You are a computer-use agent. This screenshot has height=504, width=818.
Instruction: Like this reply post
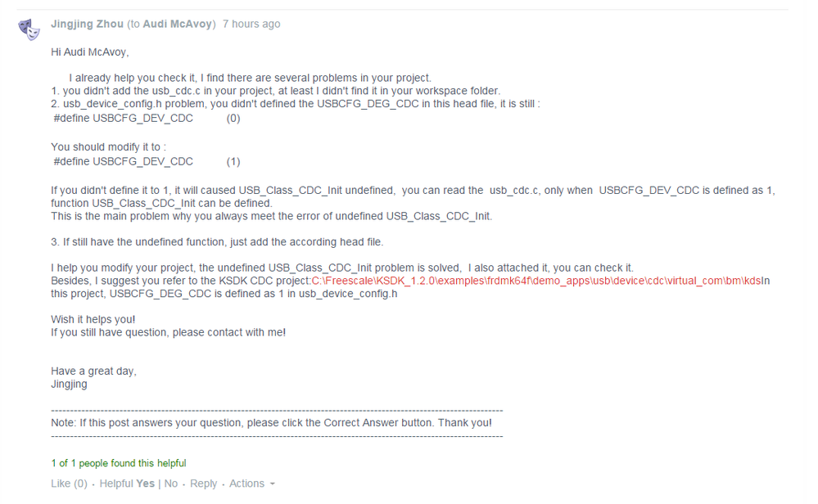(x=69, y=484)
